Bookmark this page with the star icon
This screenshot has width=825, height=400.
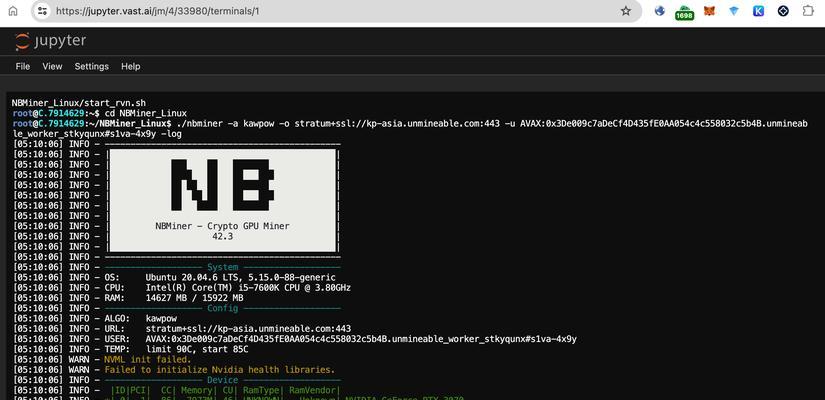pos(626,11)
